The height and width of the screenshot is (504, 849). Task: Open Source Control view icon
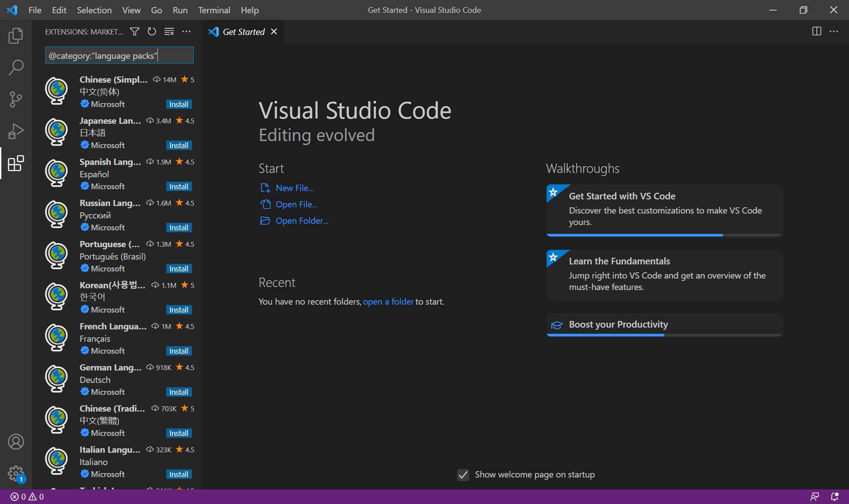pyautogui.click(x=16, y=99)
